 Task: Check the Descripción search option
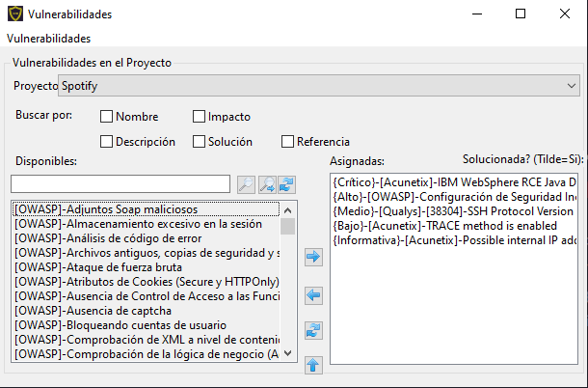click(107, 142)
